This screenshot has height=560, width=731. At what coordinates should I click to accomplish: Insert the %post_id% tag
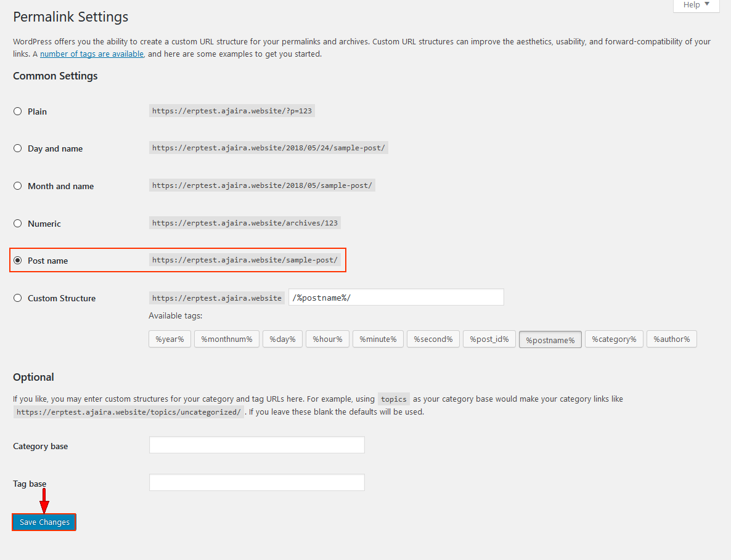[x=489, y=339]
